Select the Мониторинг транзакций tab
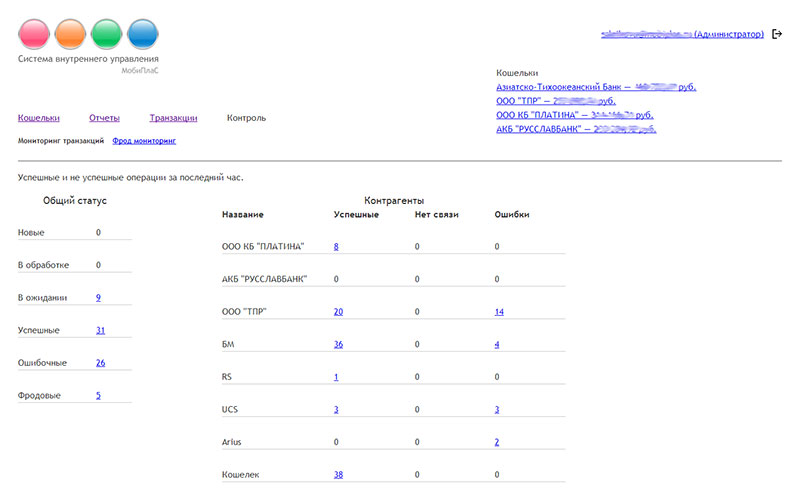 tap(61, 141)
